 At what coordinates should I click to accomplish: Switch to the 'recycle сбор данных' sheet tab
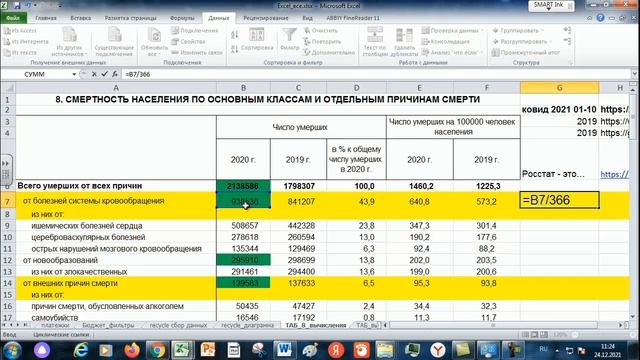pos(178,325)
